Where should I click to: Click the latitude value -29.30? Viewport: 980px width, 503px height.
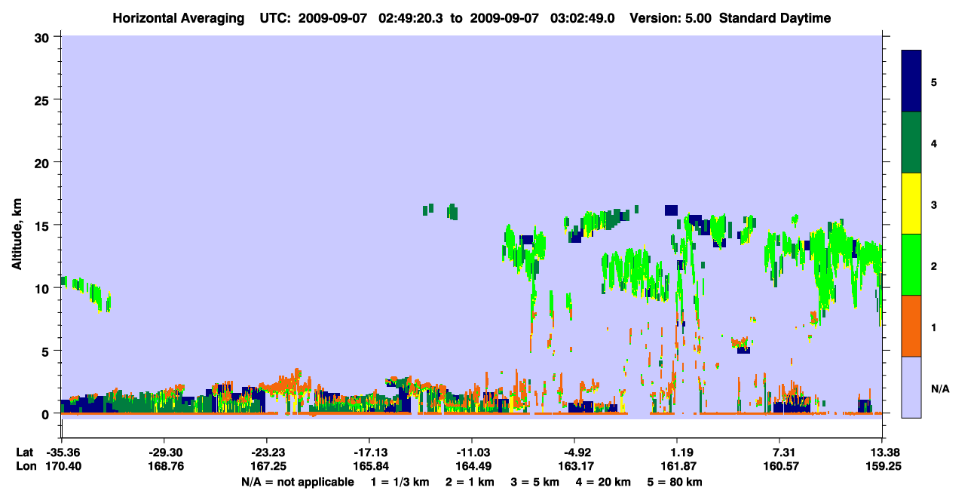click(164, 452)
